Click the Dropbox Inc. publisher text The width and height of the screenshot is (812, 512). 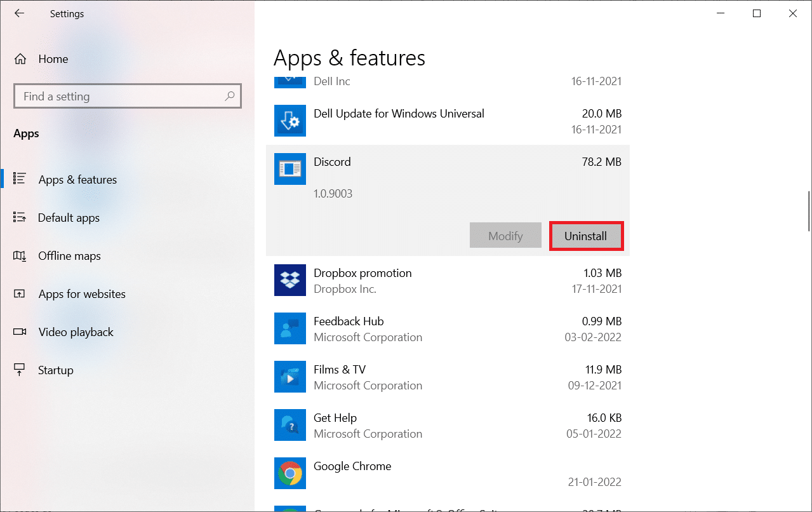point(345,289)
